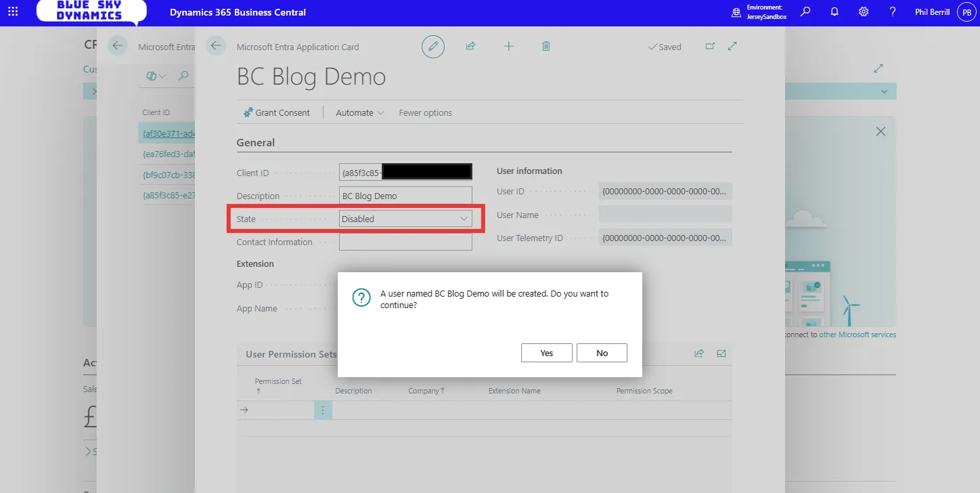Select the {a85f3c85 row in list
The image size is (980, 493).
[x=168, y=195]
